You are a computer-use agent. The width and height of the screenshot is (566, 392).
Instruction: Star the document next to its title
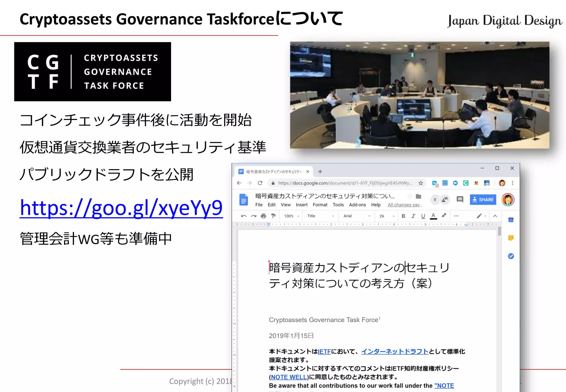[410, 196]
